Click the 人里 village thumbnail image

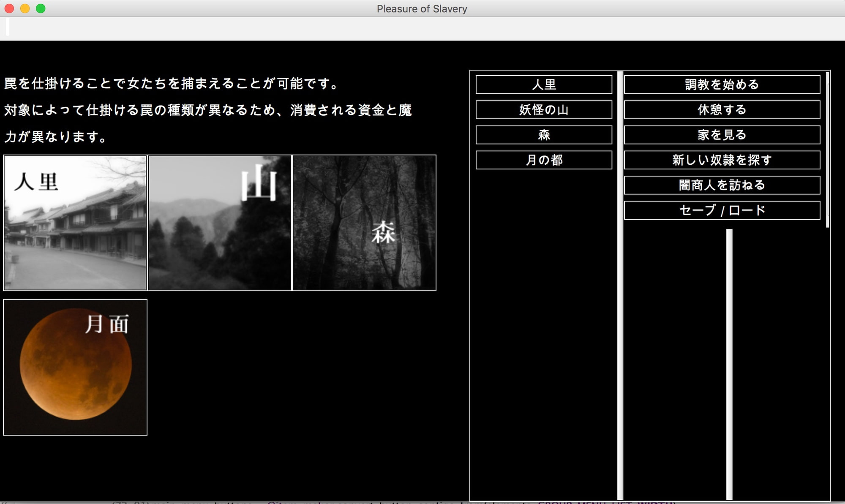tap(75, 222)
